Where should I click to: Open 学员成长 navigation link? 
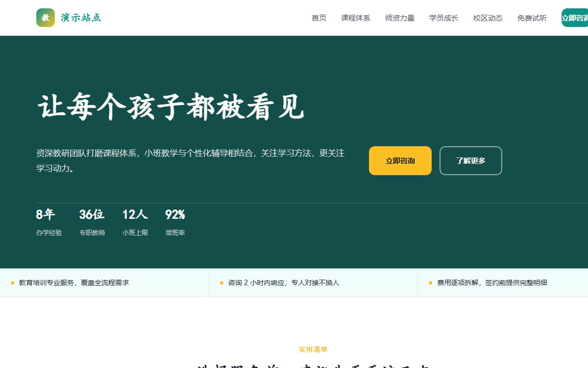[444, 18]
